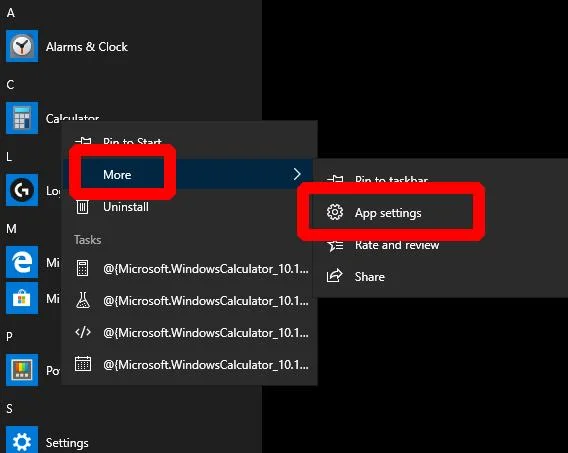
Task: Open the Microsoft Store bag icon
Action: pos(22,298)
